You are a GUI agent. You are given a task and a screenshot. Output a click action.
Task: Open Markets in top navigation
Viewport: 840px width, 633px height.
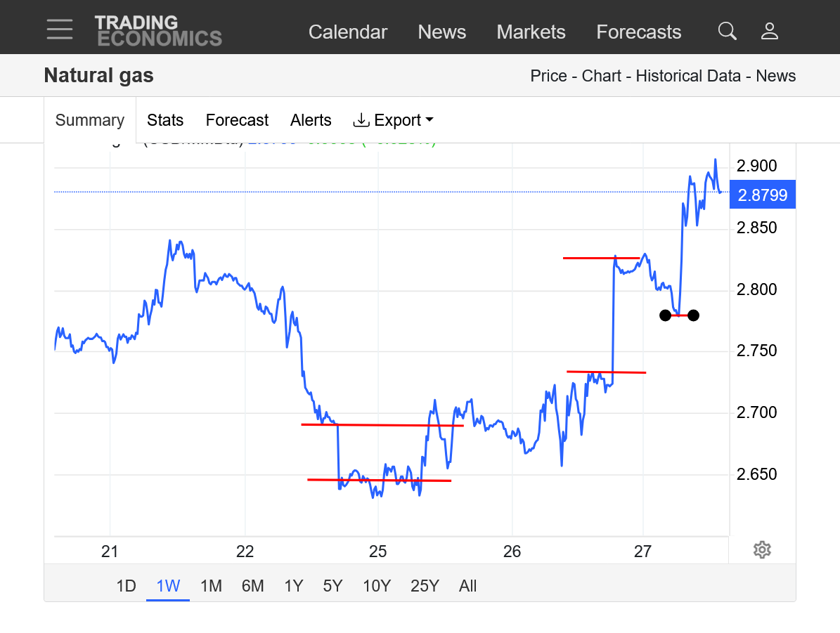(531, 32)
